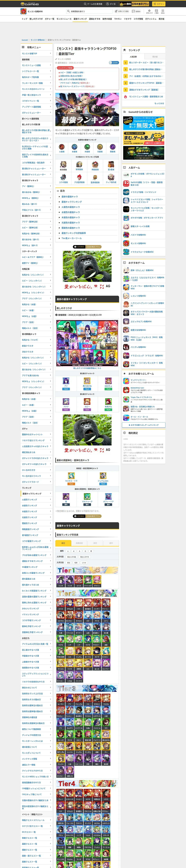186x868 pixels.
Task: Select the トップ nav tab
Action: click(x=25, y=19)
